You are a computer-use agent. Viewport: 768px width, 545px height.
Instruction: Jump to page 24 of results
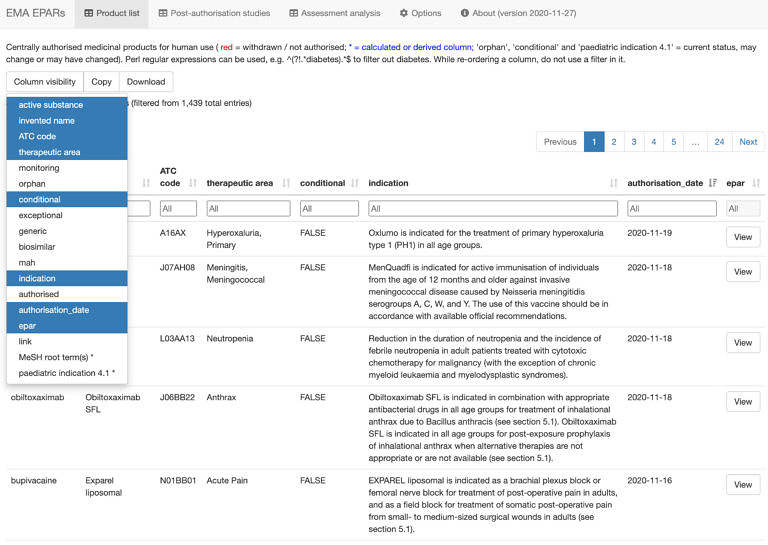(719, 142)
